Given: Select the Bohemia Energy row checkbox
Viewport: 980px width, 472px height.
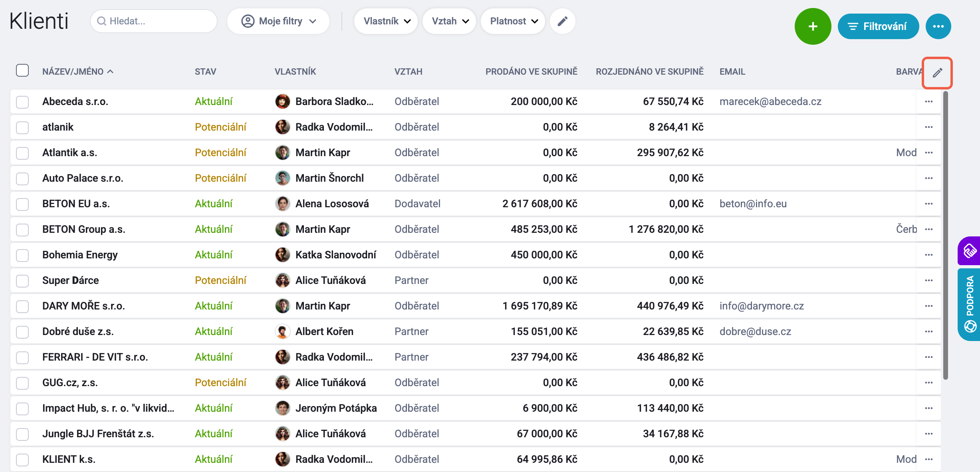Looking at the screenshot, I should pos(22,255).
